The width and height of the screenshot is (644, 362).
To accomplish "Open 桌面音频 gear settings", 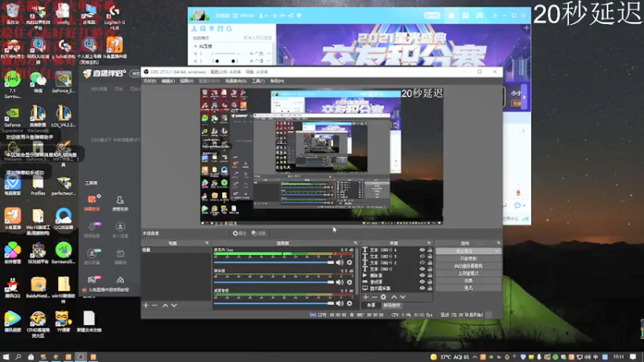I will (349, 303).
